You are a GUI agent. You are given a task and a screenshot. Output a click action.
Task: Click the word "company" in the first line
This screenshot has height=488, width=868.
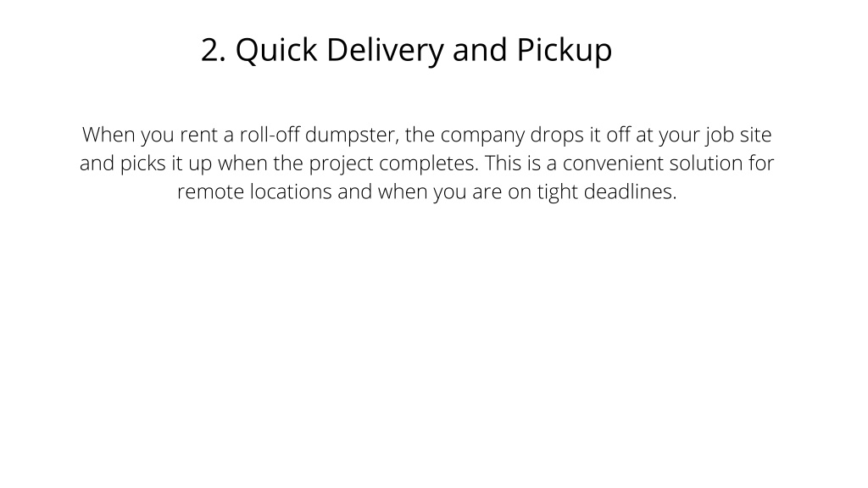(482, 136)
